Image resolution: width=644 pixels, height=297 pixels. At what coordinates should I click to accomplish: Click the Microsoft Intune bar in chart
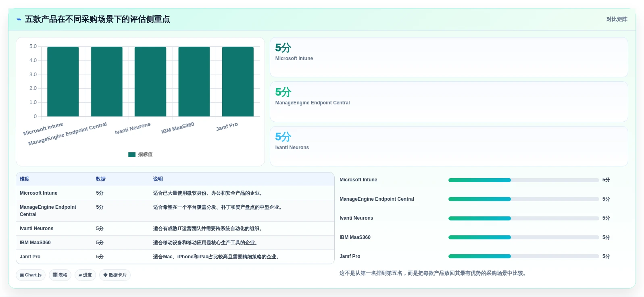pos(63,82)
